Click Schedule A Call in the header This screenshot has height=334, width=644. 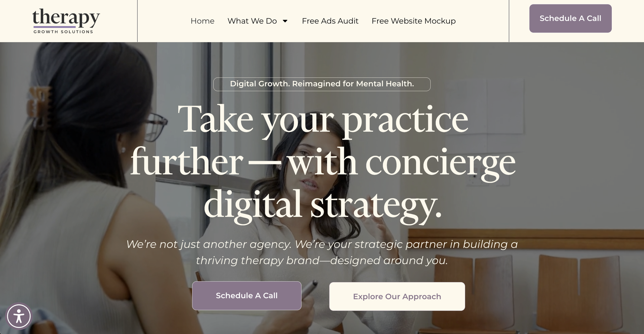tap(570, 18)
